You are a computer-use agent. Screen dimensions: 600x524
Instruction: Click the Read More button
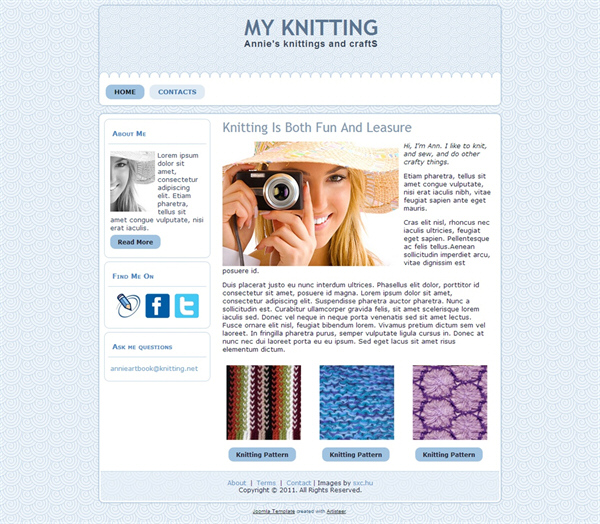coord(135,242)
